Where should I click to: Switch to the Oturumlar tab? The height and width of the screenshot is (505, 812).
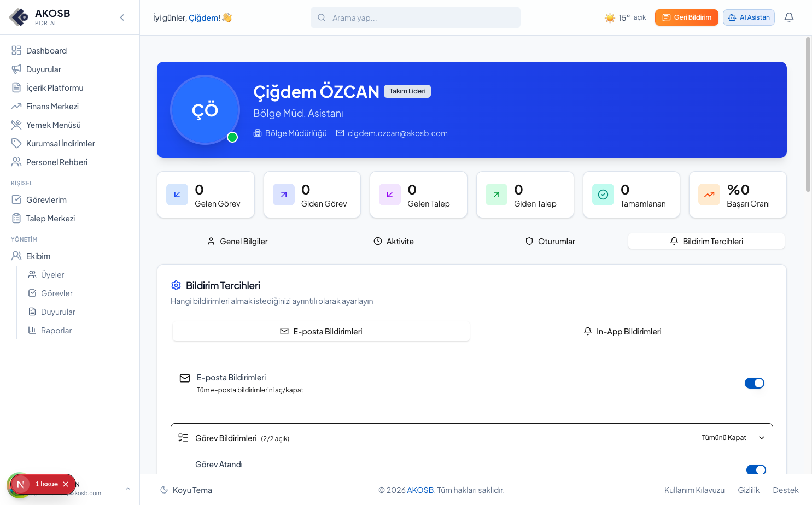pos(550,242)
